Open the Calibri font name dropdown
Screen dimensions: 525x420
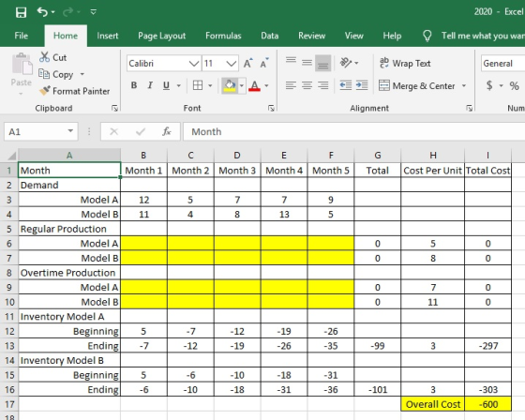click(x=194, y=64)
